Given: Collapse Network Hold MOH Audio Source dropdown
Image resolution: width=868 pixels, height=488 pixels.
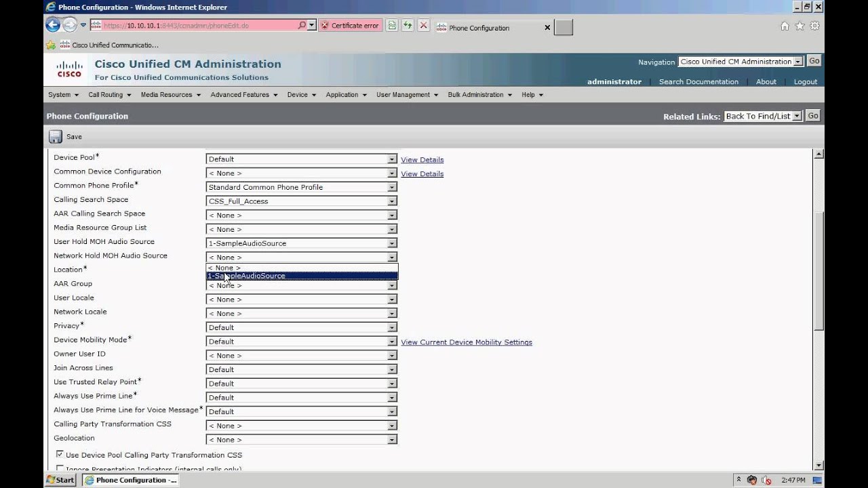Looking at the screenshot, I should pos(301,257).
